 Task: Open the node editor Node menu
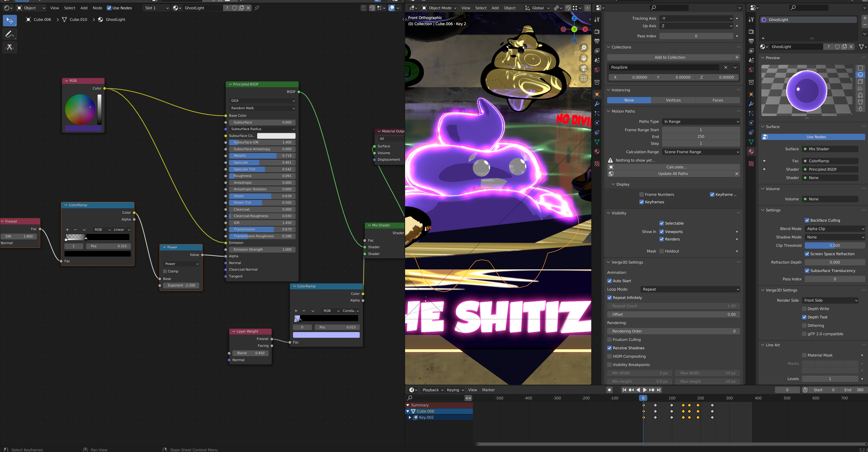tap(97, 8)
